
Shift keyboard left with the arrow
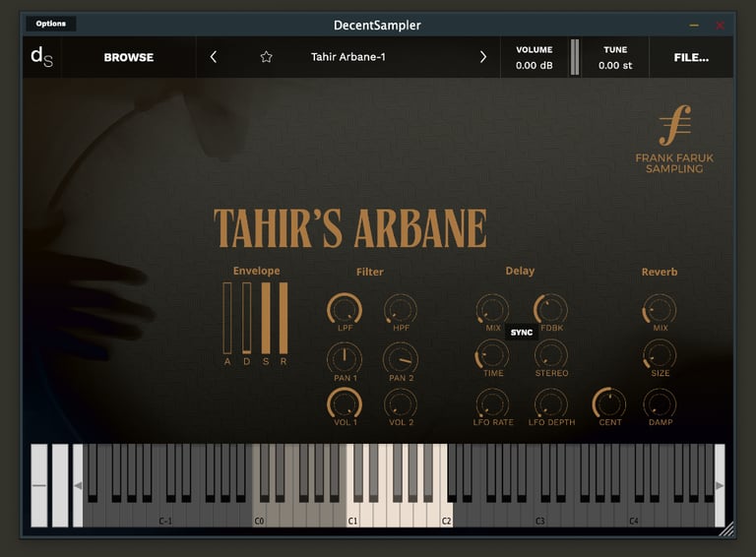[78, 486]
